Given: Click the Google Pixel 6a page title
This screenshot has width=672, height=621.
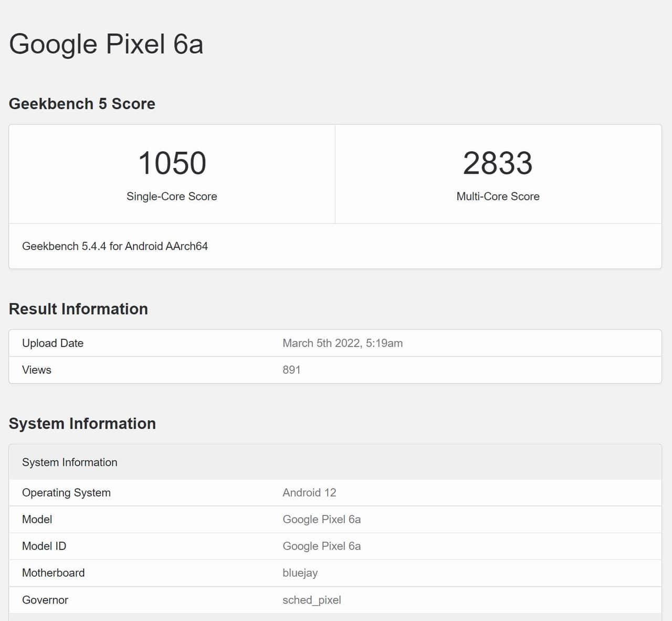Looking at the screenshot, I should (106, 44).
